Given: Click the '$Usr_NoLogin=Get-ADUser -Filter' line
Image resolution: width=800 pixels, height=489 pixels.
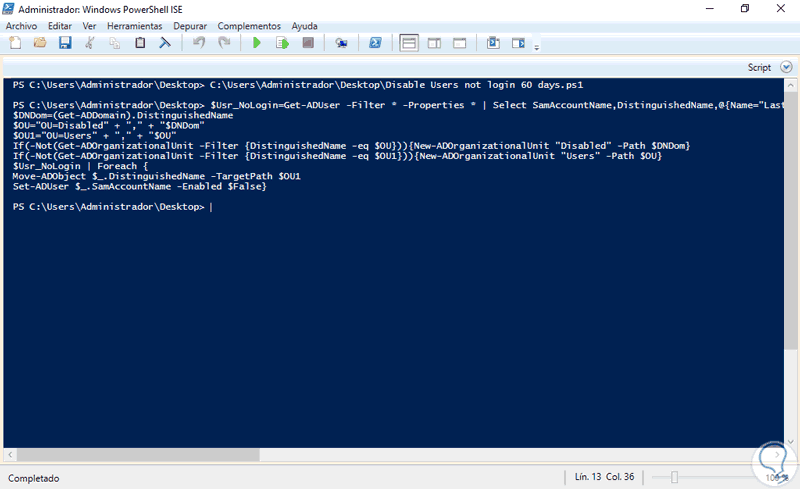Looking at the screenshot, I should pyautogui.click(x=398, y=105).
